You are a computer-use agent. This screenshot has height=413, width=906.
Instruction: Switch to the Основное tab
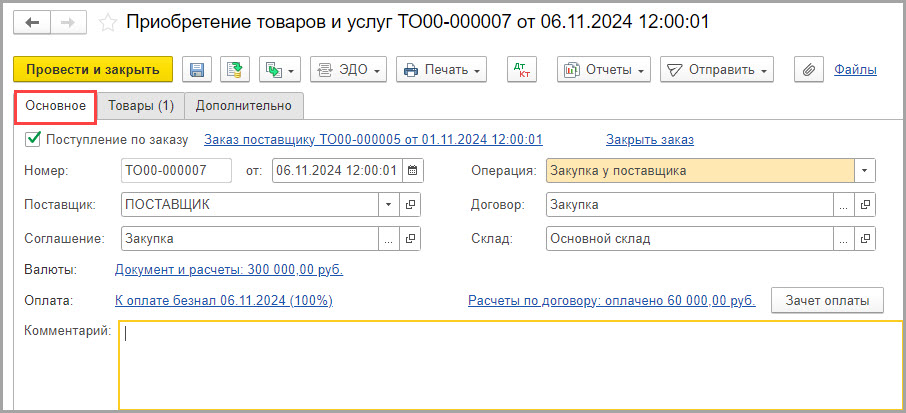[56, 106]
